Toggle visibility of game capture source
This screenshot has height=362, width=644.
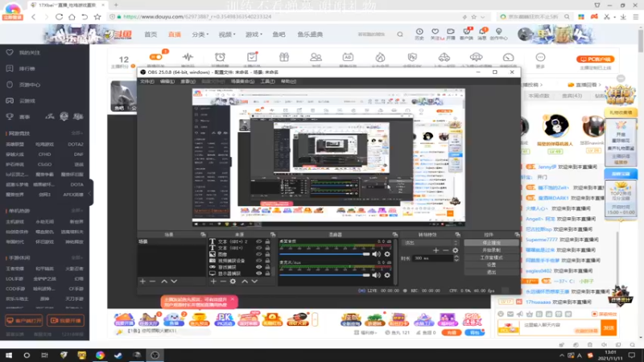(258, 267)
